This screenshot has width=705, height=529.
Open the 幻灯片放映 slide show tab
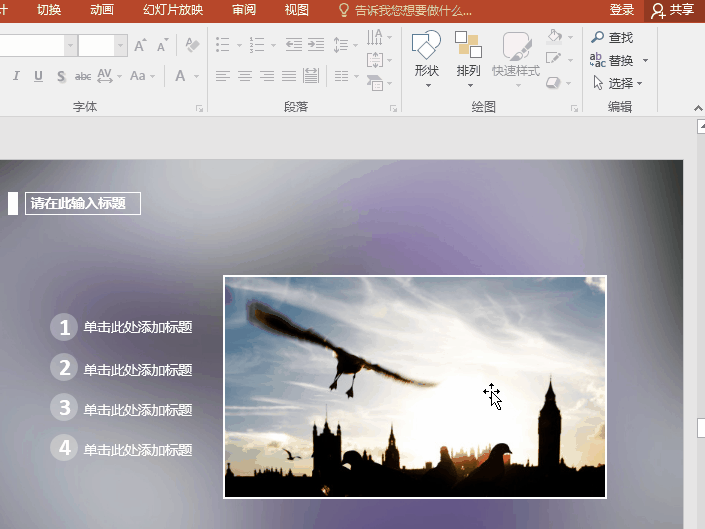(173, 10)
